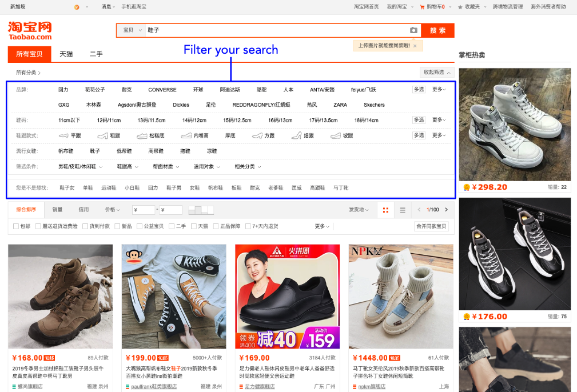Expand 更多 in the brand row

click(x=439, y=89)
